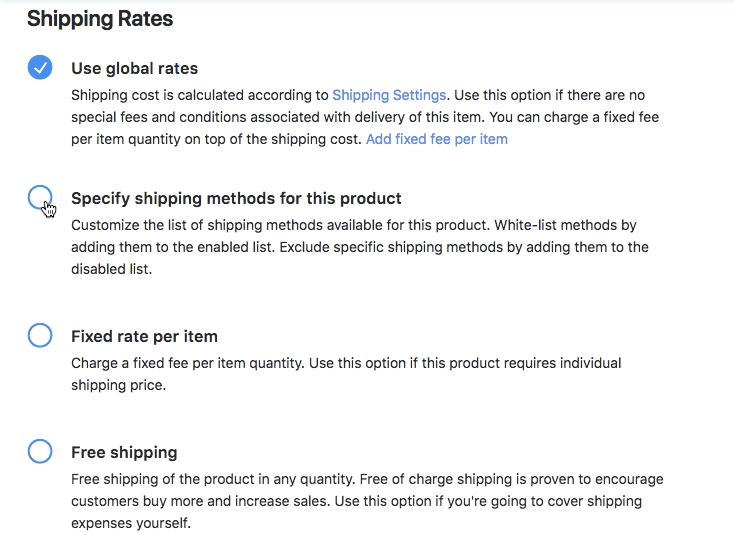Click the 'Use global rates' label text
734x556 pixels.
pos(134,69)
